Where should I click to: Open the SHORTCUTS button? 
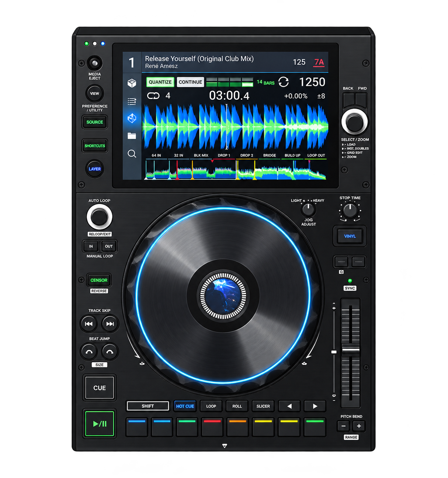click(95, 146)
